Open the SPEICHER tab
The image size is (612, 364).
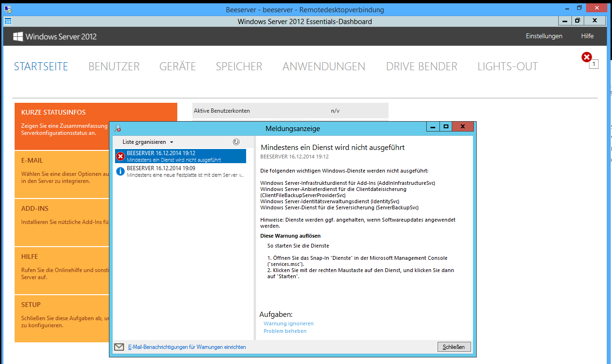pos(239,66)
